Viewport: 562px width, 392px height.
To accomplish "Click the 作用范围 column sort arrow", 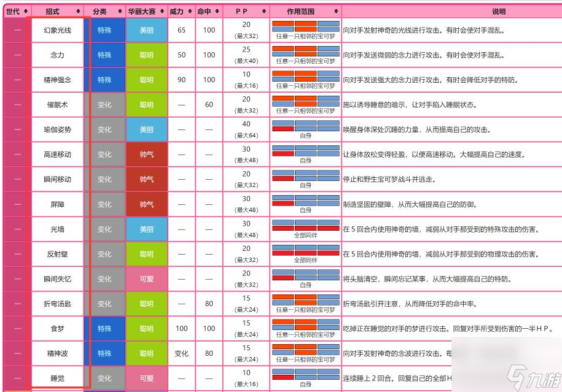I will (336, 12).
